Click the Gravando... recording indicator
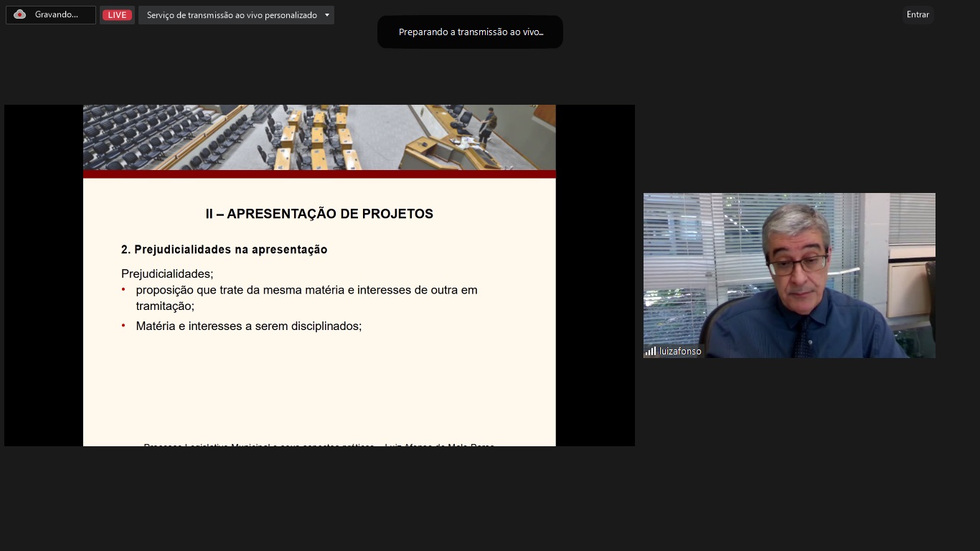The width and height of the screenshot is (980, 551). point(51,15)
